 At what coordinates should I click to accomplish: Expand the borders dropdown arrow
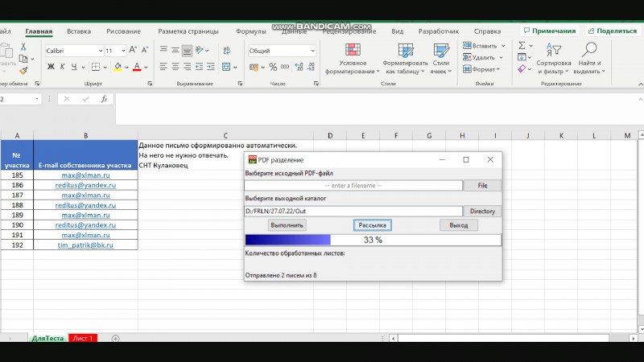coord(105,67)
